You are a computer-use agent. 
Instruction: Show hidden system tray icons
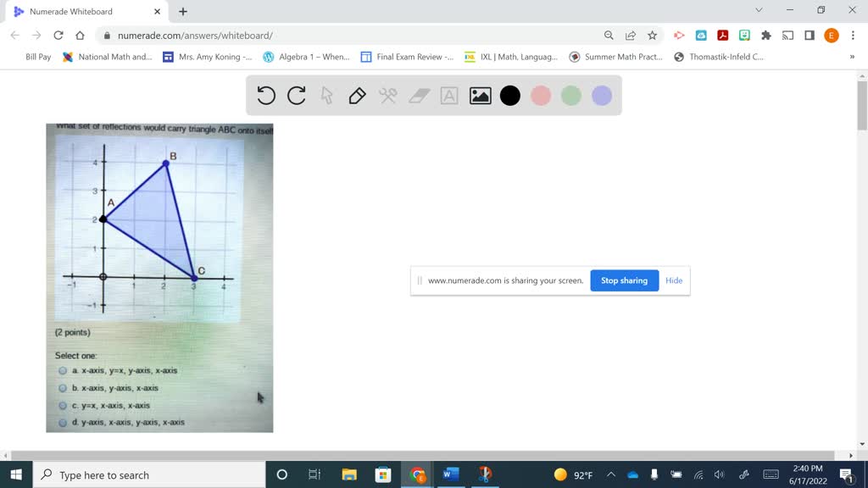pyautogui.click(x=610, y=474)
